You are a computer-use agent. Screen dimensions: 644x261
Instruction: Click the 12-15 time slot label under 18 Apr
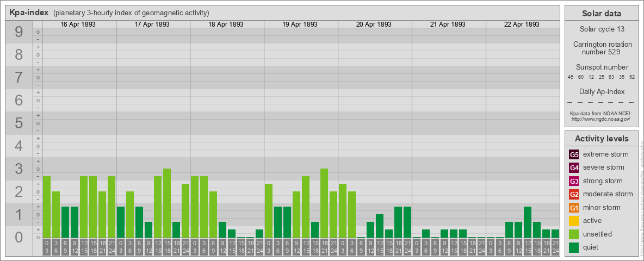coord(232,247)
